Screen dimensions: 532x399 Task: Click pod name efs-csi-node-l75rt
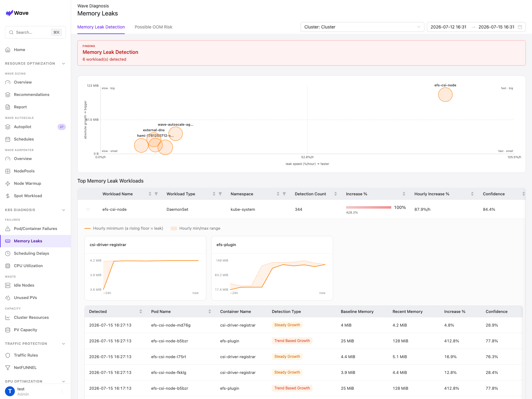tap(169, 357)
